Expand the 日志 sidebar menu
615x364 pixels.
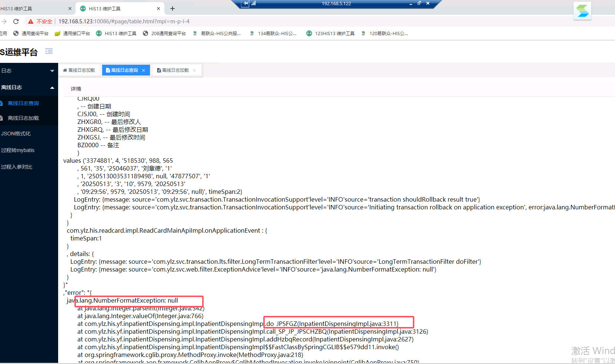point(29,71)
